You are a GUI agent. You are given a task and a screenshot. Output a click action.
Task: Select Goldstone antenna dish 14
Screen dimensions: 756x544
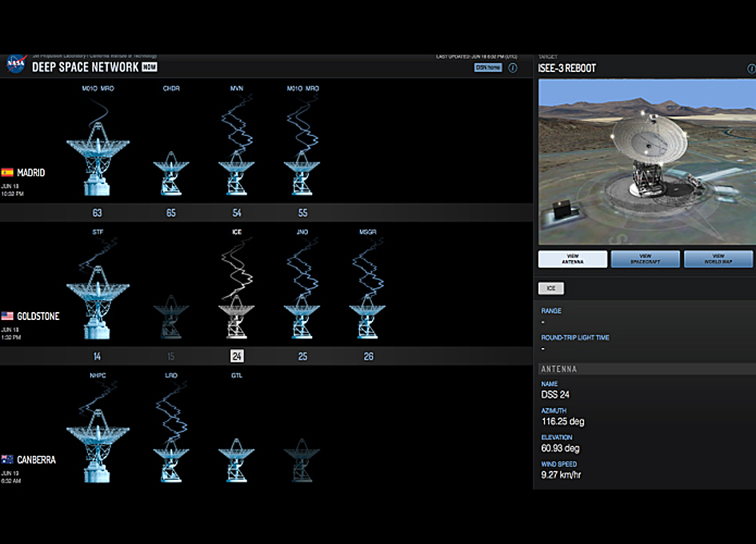98,303
